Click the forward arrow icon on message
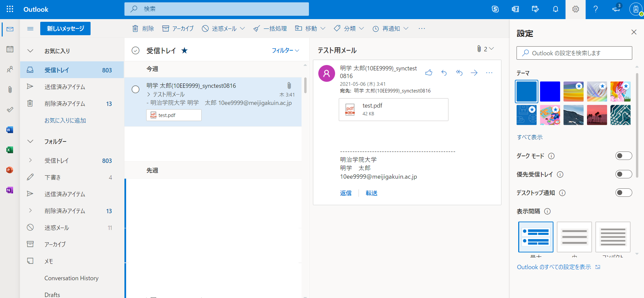This screenshot has width=644, height=298. pos(474,73)
